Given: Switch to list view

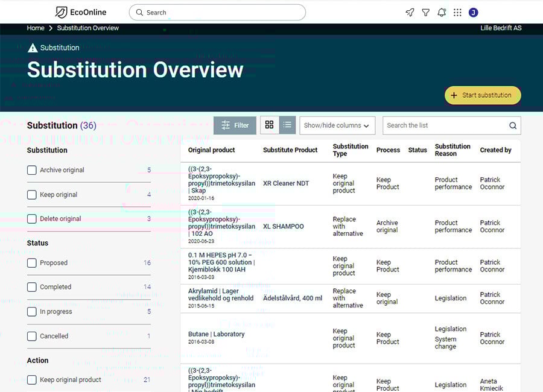Looking at the screenshot, I should [287, 125].
